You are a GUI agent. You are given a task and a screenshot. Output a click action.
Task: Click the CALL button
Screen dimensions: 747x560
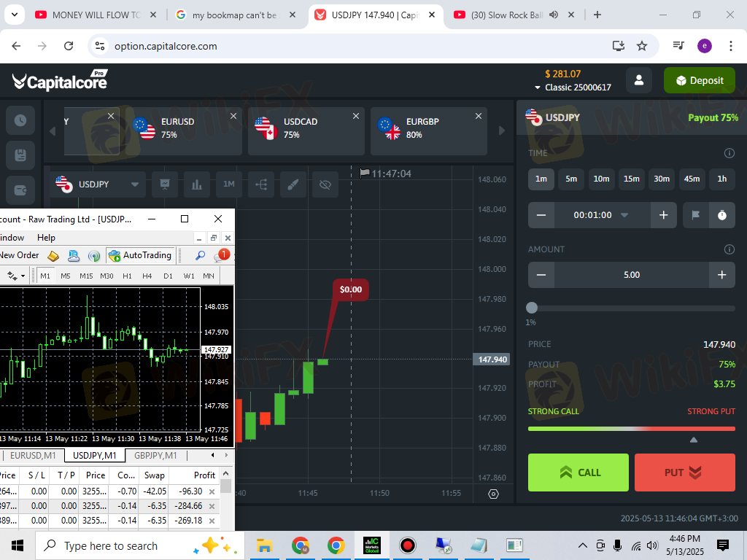(578, 472)
